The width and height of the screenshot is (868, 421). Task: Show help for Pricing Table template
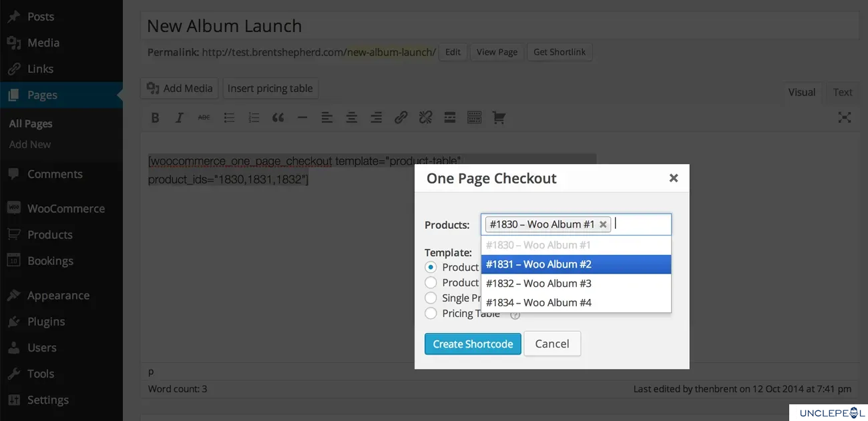point(515,314)
